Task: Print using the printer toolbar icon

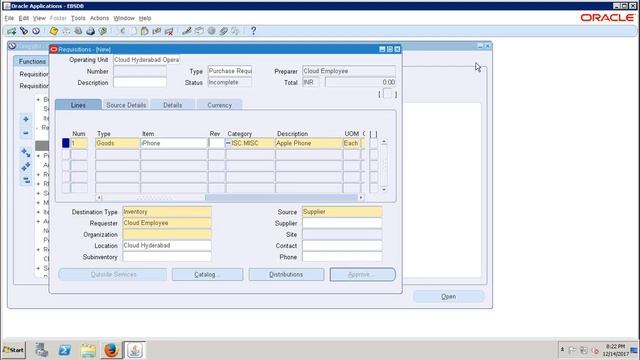Action: click(x=91, y=31)
